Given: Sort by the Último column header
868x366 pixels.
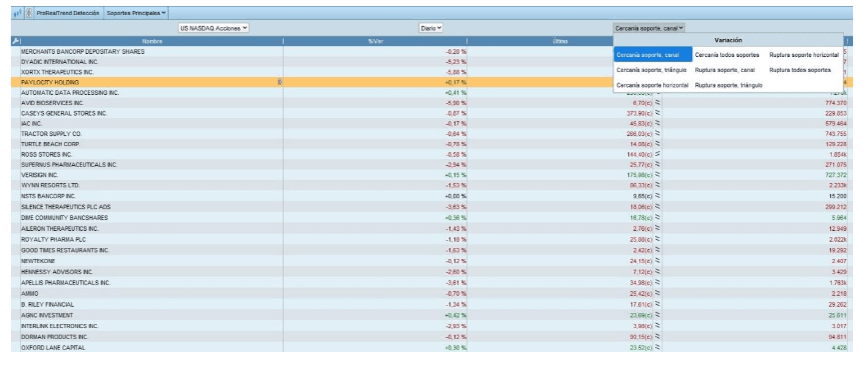Looking at the screenshot, I should [560, 41].
